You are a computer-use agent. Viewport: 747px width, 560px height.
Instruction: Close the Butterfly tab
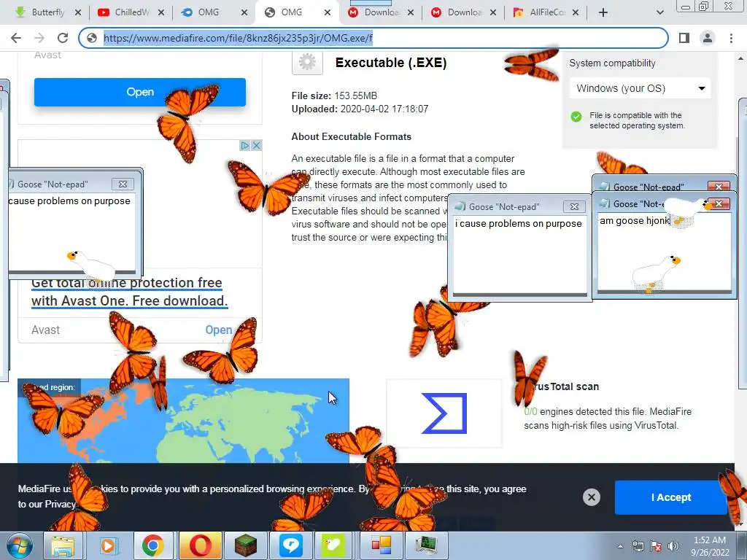click(78, 12)
